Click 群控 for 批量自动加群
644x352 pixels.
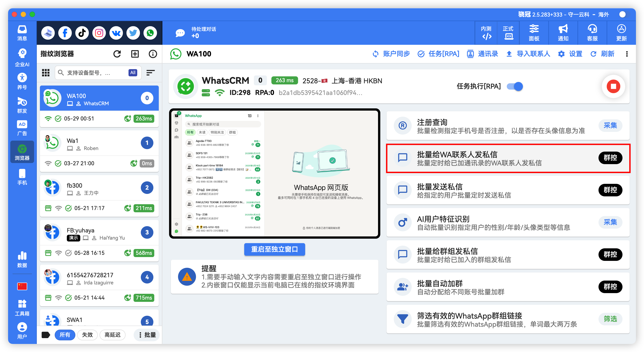(610, 287)
